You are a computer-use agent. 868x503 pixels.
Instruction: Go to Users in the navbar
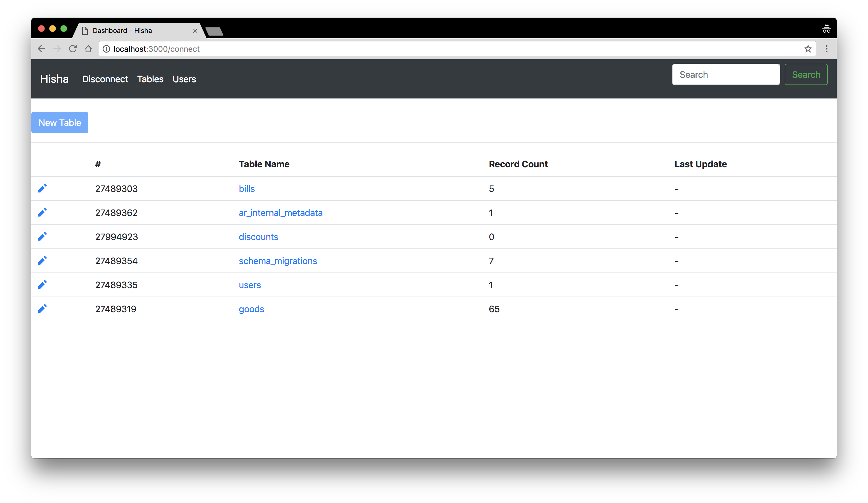point(184,79)
